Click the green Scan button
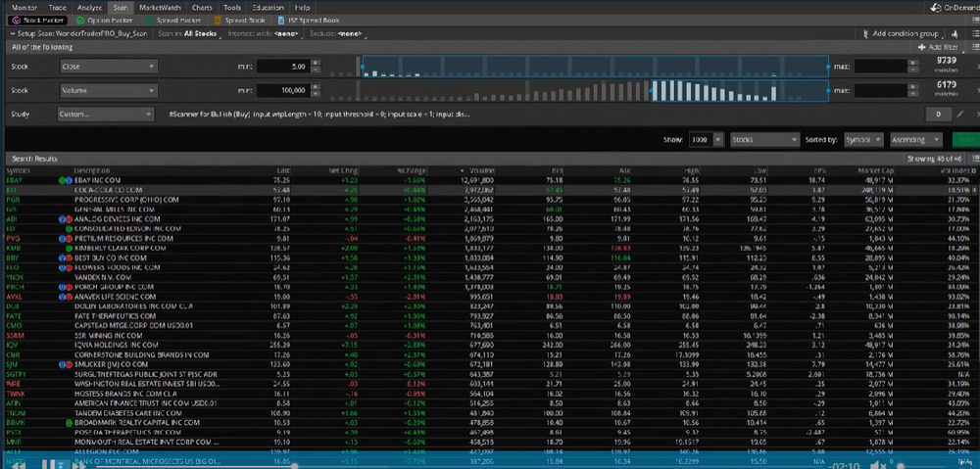980x469 pixels. click(965, 140)
